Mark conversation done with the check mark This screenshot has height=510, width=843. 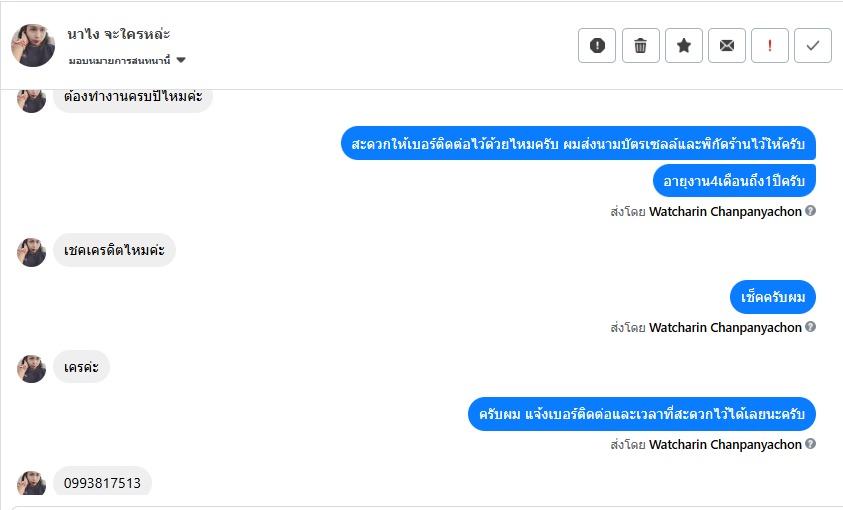click(813, 46)
